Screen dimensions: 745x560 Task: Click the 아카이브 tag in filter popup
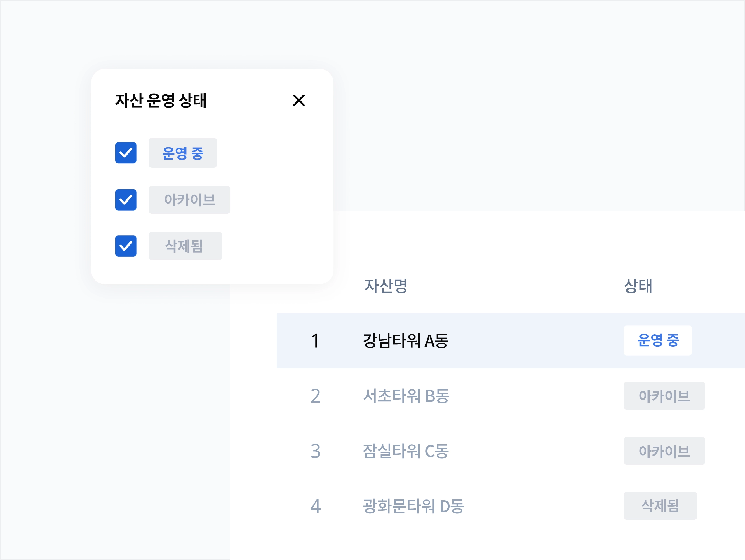click(189, 200)
